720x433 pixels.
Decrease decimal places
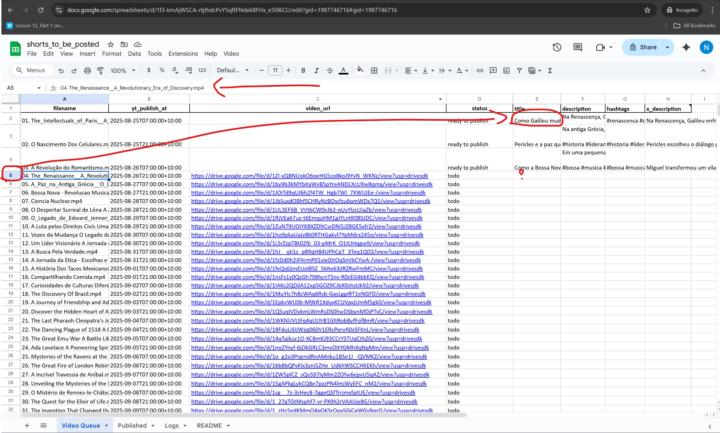(x=175, y=71)
